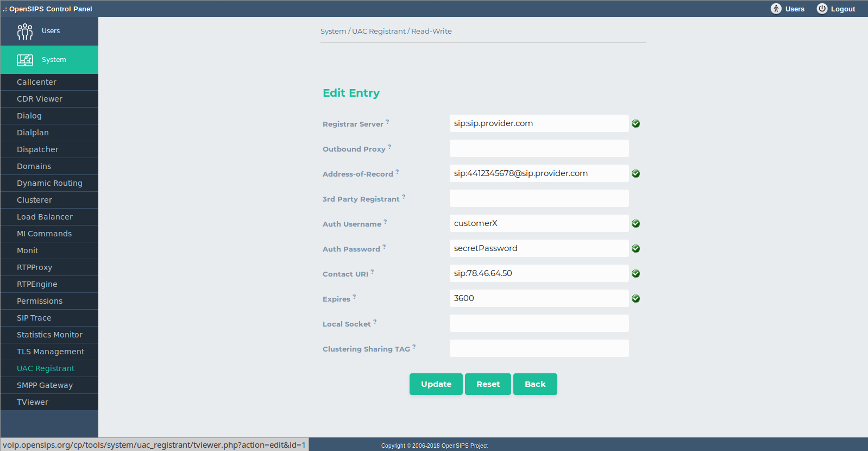Open RTPEngine tool
Image resolution: width=868 pixels, height=451 pixels.
tap(49, 284)
